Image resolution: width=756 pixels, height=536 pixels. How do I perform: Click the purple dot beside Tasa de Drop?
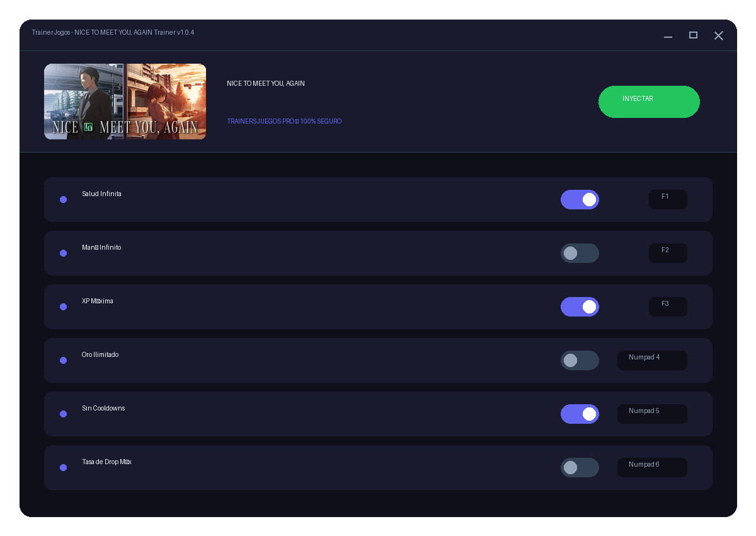click(x=63, y=467)
